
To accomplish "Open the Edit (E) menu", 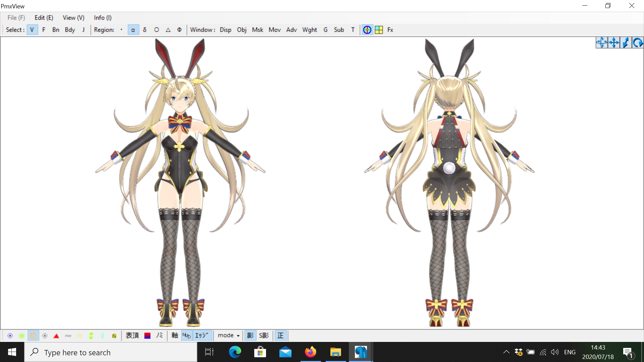I will click(x=44, y=18).
